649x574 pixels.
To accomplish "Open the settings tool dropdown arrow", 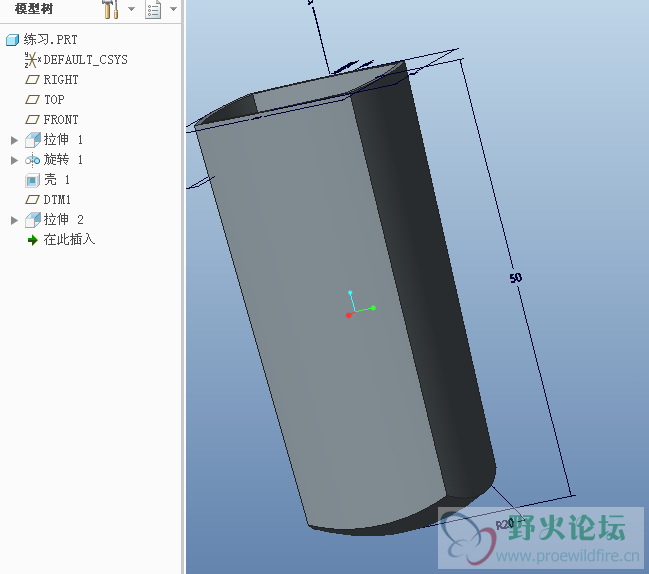I will tap(131, 10).
